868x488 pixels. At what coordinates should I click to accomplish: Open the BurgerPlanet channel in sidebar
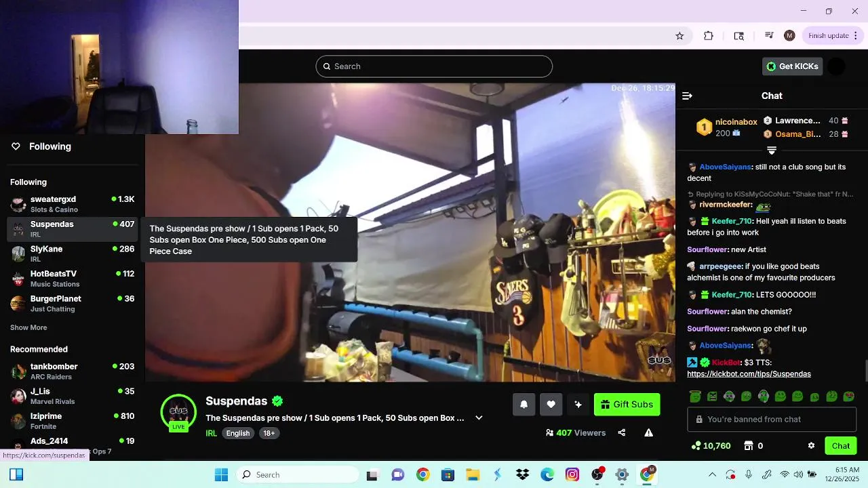(x=73, y=304)
